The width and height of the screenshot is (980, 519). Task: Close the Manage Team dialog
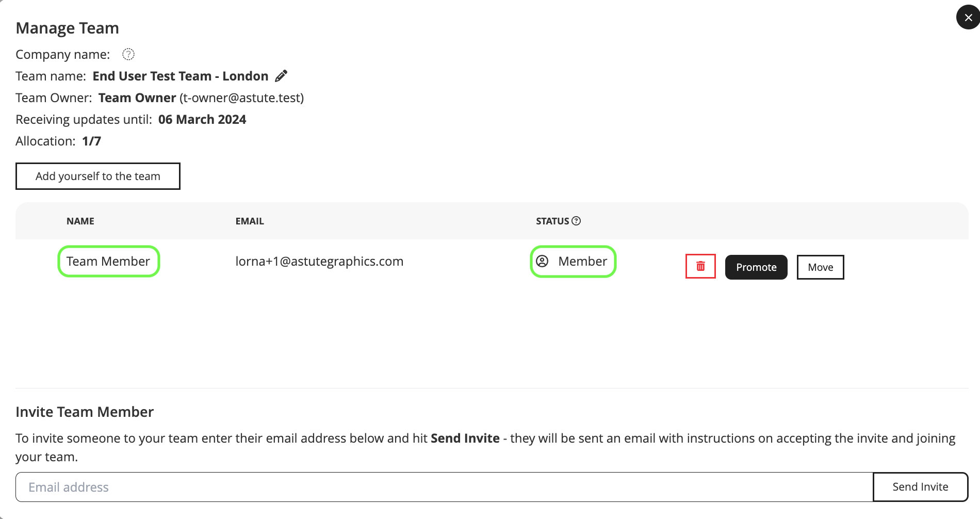pos(968,18)
